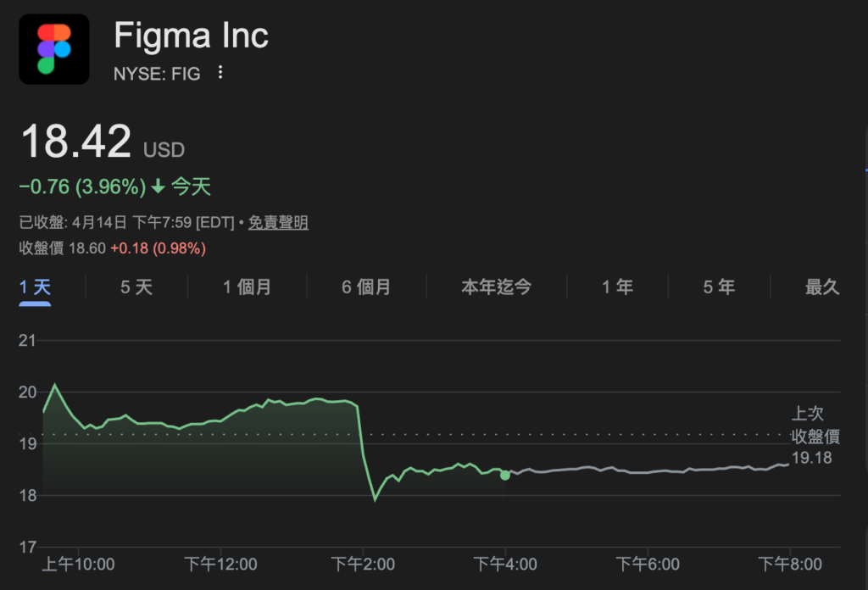The width and height of the screenshot is (868, 590).
Task: Click the green down arrow indicator
Action: click(159, 186)
